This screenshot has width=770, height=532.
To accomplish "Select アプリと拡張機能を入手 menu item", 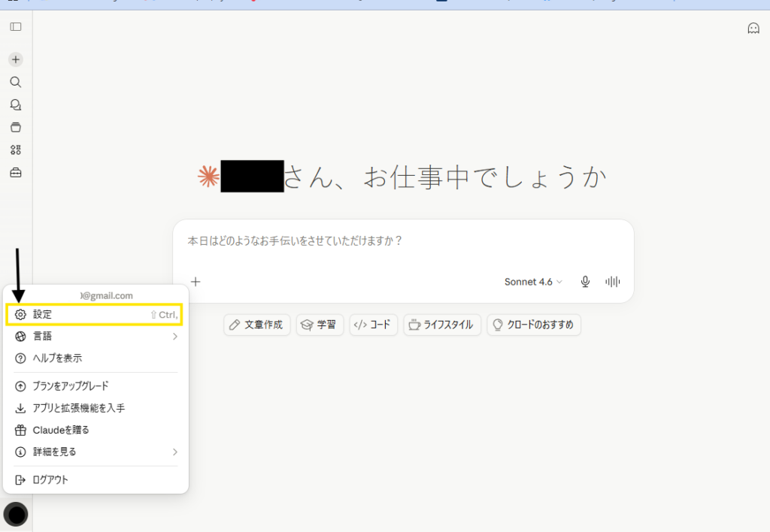I will (95, 408).
